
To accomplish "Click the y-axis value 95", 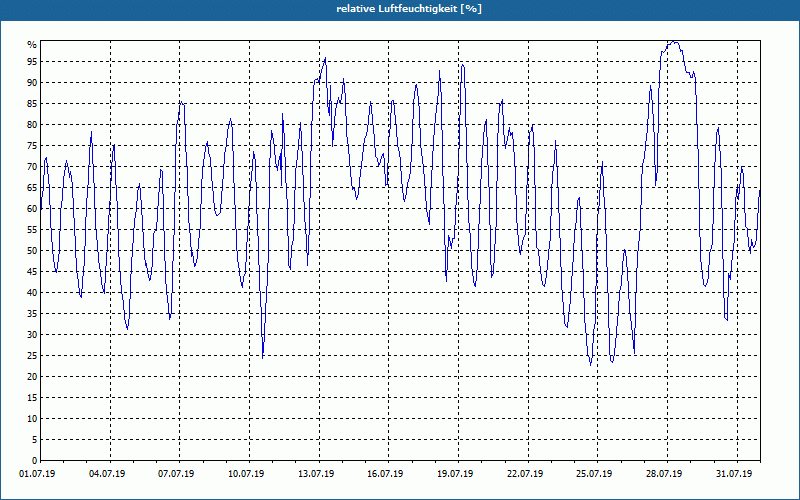I will pyautogui.click(x=32, y=62).
